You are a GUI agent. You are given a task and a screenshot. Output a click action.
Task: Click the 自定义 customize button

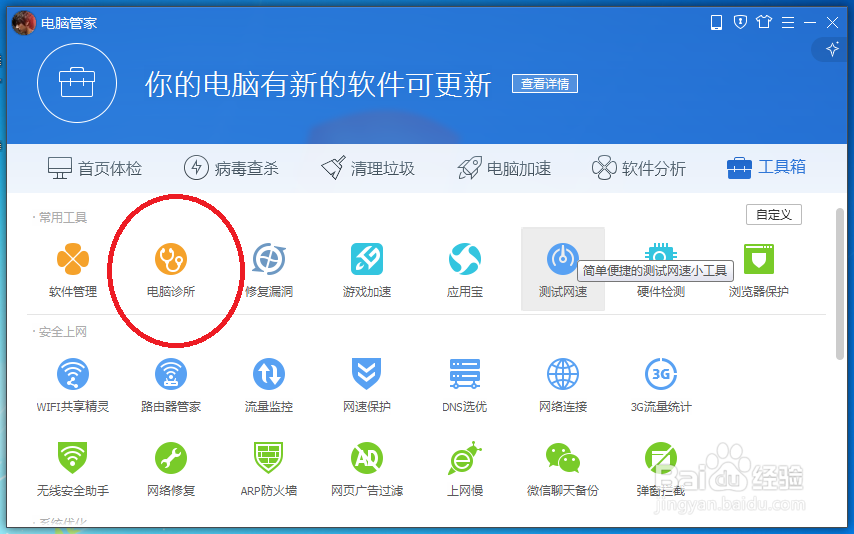pyautogui.click(x=773, y=215)
